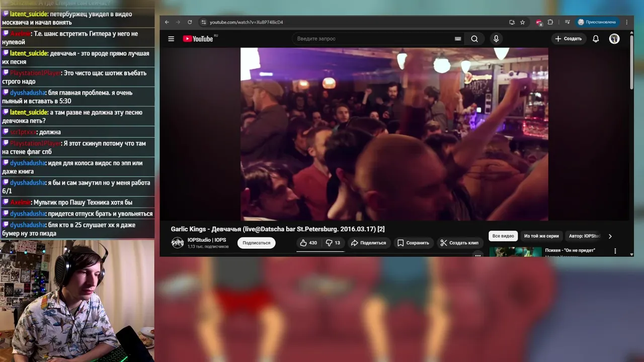
Task: Install app icon in address bar
Action: [x=512, y=22]
